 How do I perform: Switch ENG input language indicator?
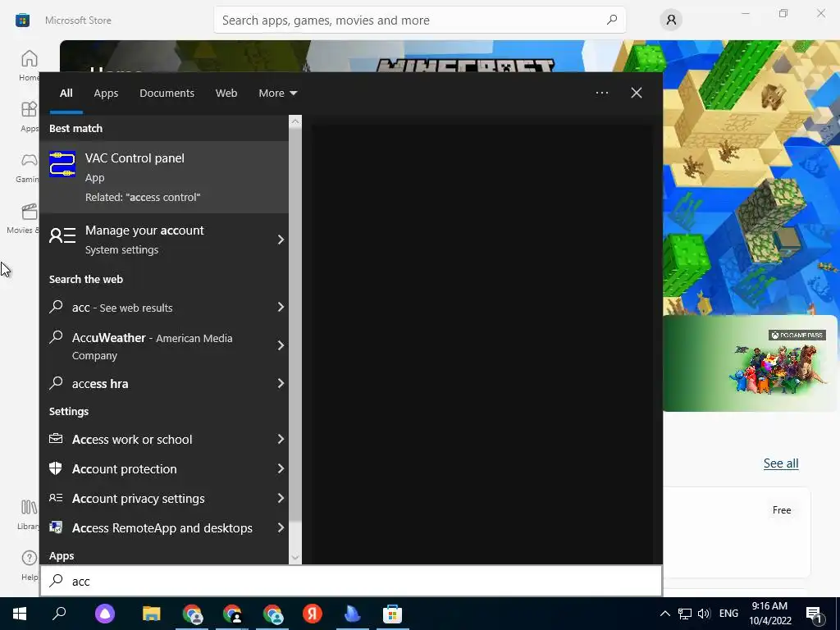tap(728, 614)
